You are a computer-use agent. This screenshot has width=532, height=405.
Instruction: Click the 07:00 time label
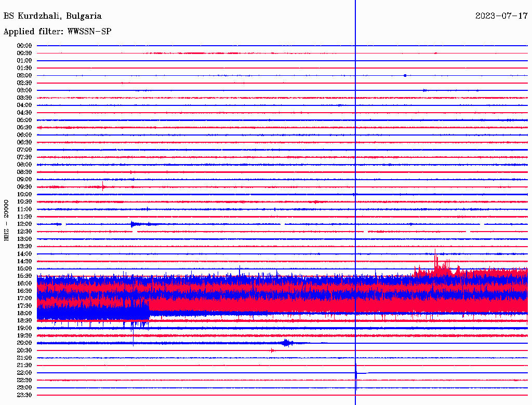[x=24, y=150]
